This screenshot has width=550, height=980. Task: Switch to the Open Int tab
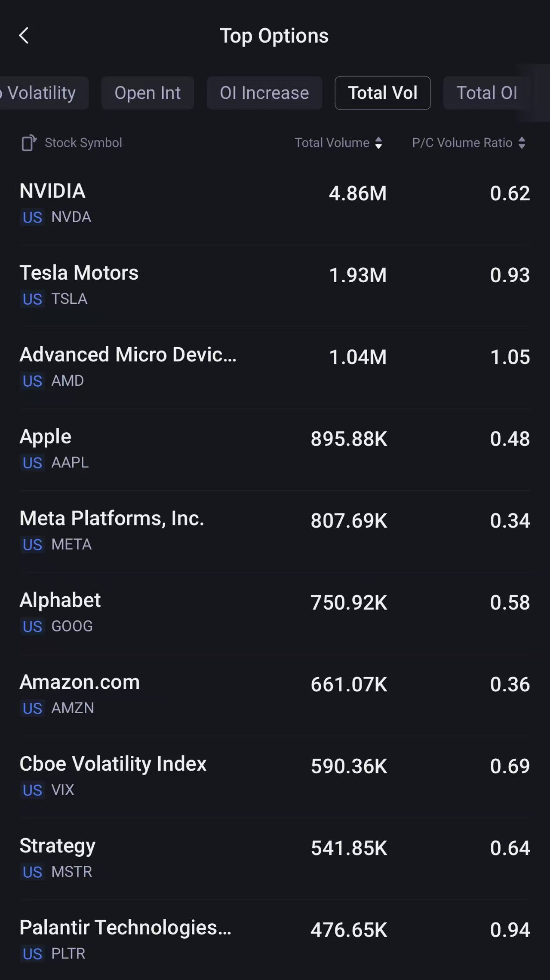pos(147,93)
